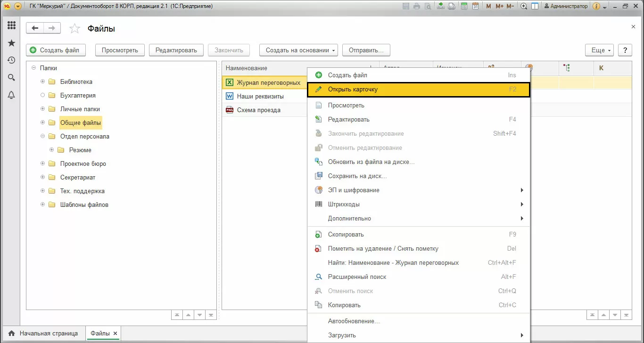This screenshot has height=343, width=644.
Task: Open the info service icon
Action: click(596, 6)
